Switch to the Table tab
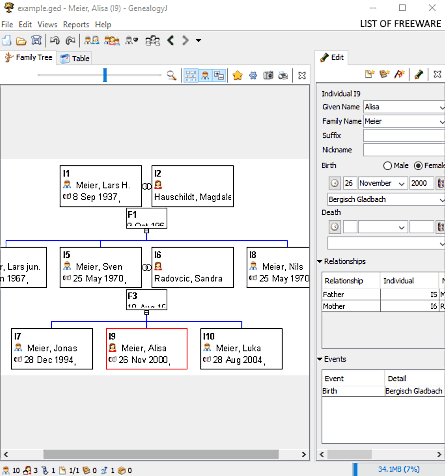Image resolution: width=445 pixels, height=476 pixels. pyautogui.click(x=74, y=58)
